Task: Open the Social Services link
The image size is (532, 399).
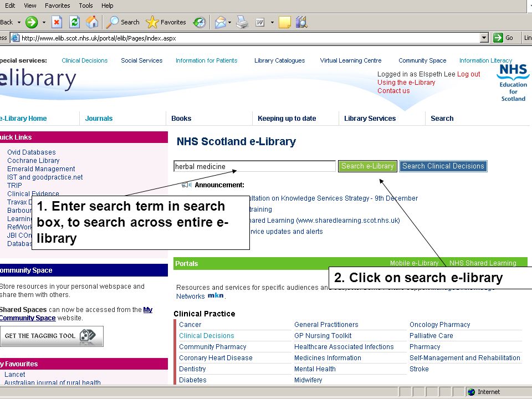Action: point(141,60)
